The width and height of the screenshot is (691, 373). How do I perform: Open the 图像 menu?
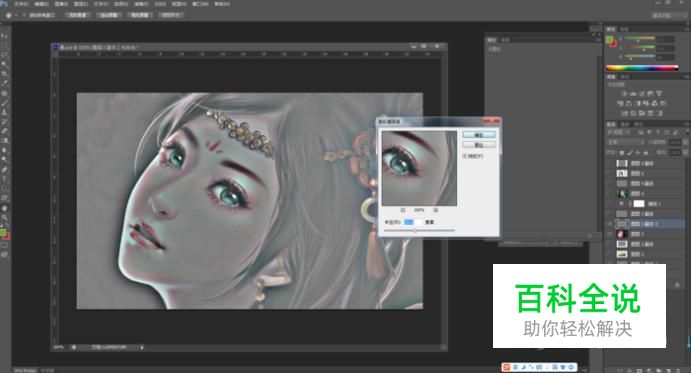tap(61, 4)
